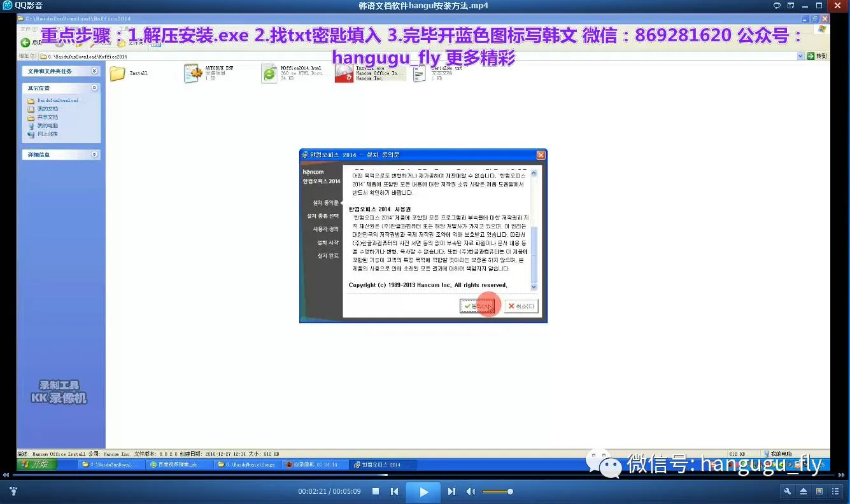Click the Explorer back button
Viewport: 850px width, 504px height.
pyautogui.click(x=25, y=43)
